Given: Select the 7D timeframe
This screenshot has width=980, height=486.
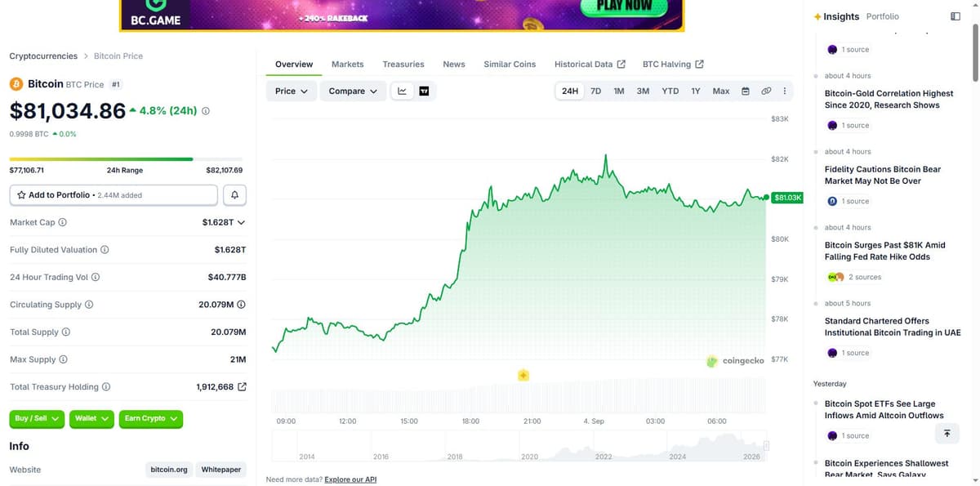Looking at the screenshot, I should click(x=596, y=91).
